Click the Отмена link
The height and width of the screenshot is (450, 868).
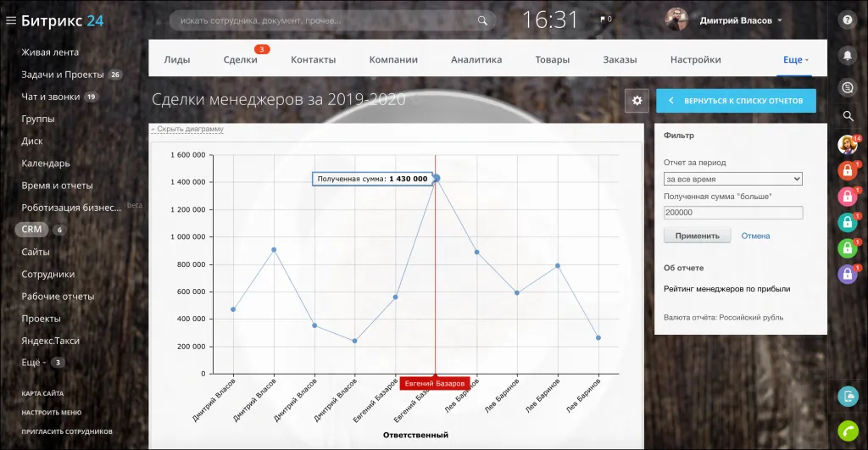tap(755, 236)
